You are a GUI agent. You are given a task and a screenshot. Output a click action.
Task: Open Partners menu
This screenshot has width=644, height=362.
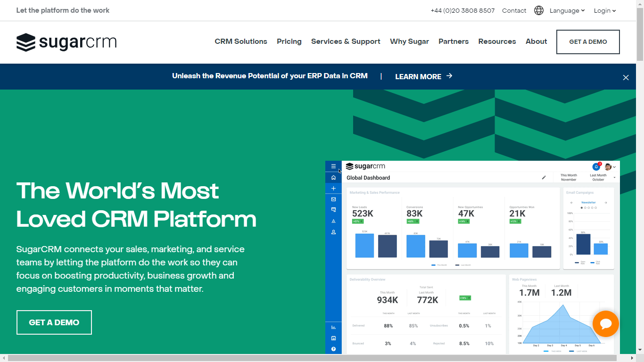(x=454, y=41)
